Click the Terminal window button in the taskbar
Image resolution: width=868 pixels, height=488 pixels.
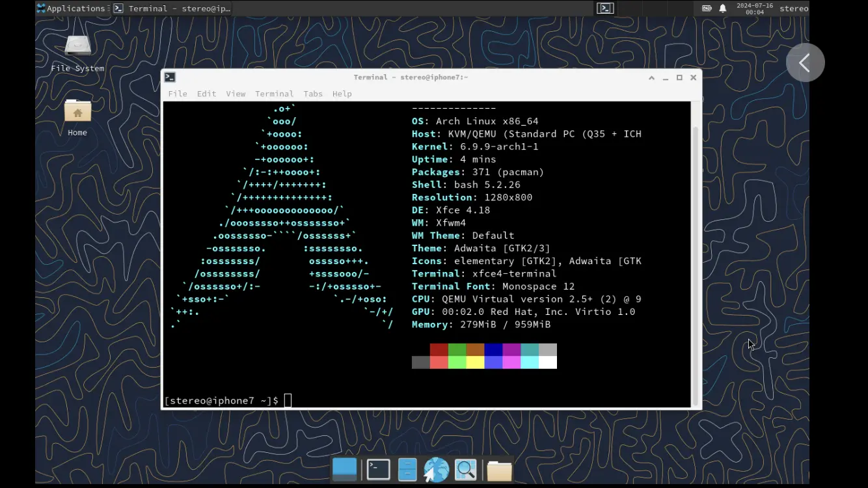click(x=172, y=8)
